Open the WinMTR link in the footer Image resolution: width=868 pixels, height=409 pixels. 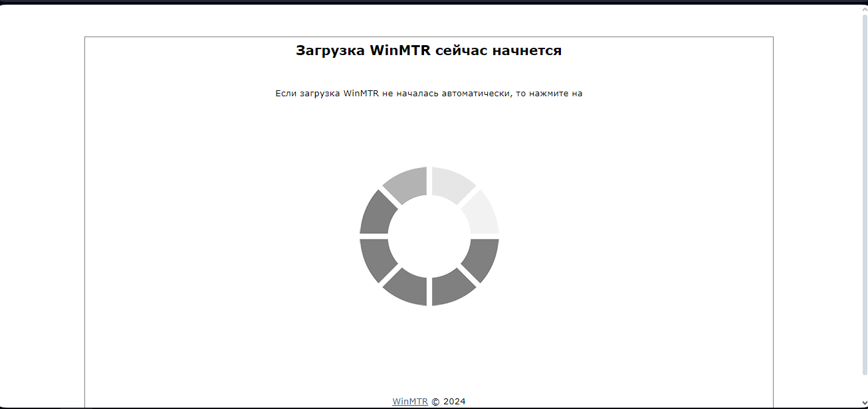coord(409,400)
